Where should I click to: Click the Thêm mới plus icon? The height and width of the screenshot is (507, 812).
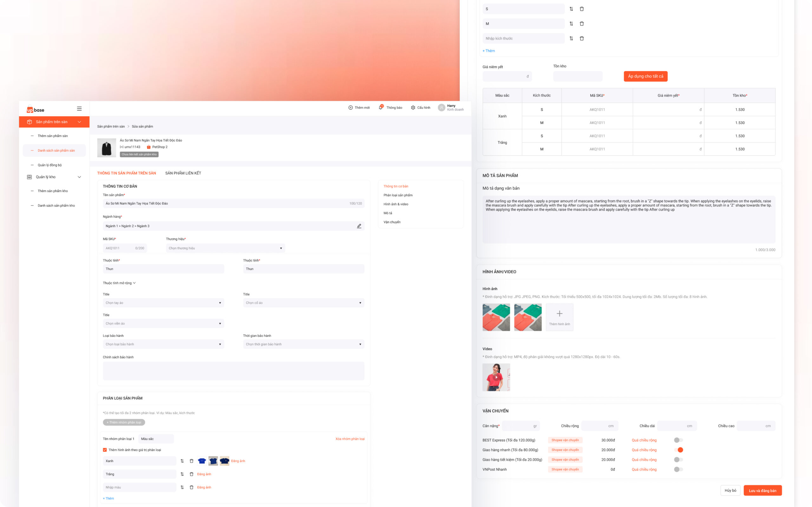[350, 108]
